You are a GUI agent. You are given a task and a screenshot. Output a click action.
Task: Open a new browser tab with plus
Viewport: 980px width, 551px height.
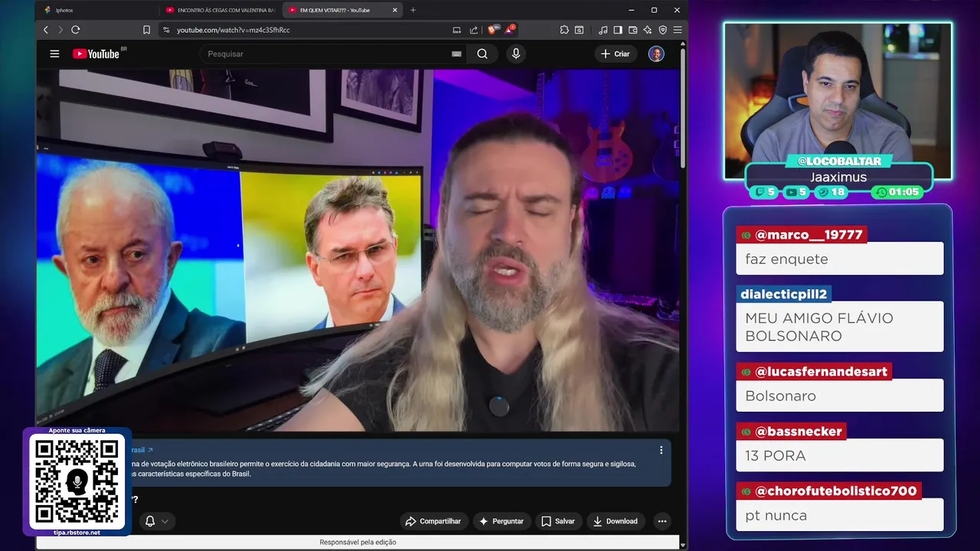click(x=413, y=10)
